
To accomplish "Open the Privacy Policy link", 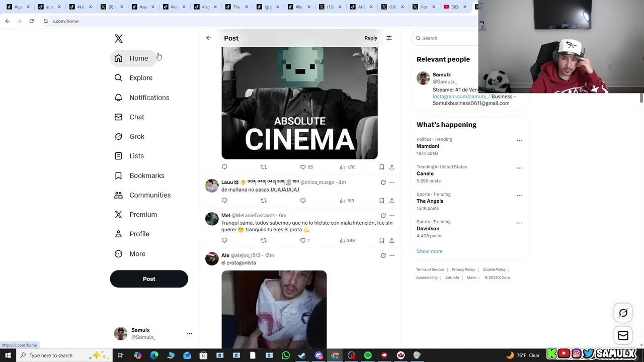I will [463, 269].
